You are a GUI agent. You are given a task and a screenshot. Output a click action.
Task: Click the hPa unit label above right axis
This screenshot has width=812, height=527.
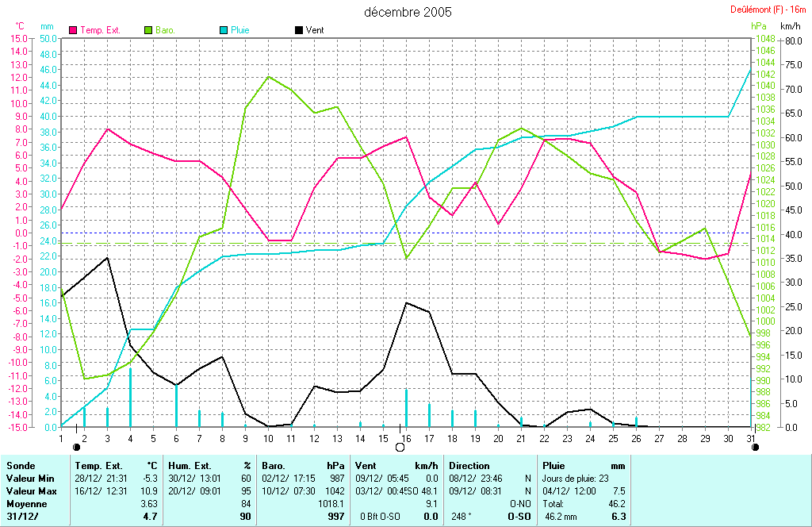(759, 26)
